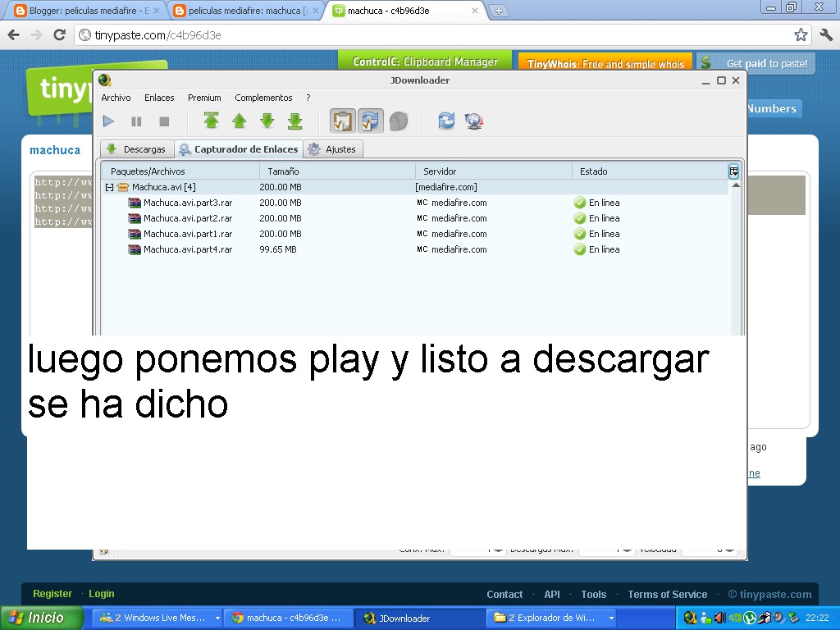The image size is (840, 630).
Task: Pause downloads in JDownloader toolbar
Action: [137, 121]
